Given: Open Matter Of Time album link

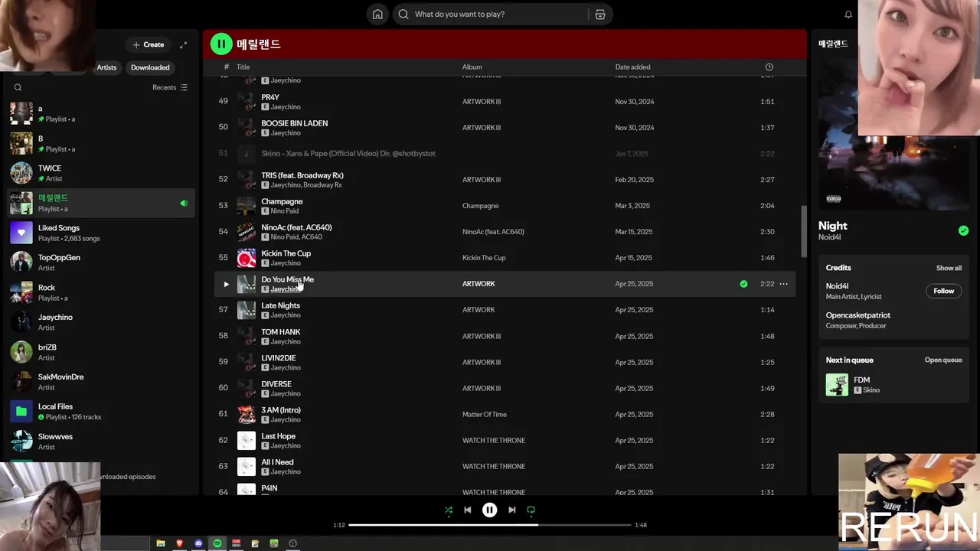Looking at the screenshot, I should pyautogui.click(x=485, y=415).
